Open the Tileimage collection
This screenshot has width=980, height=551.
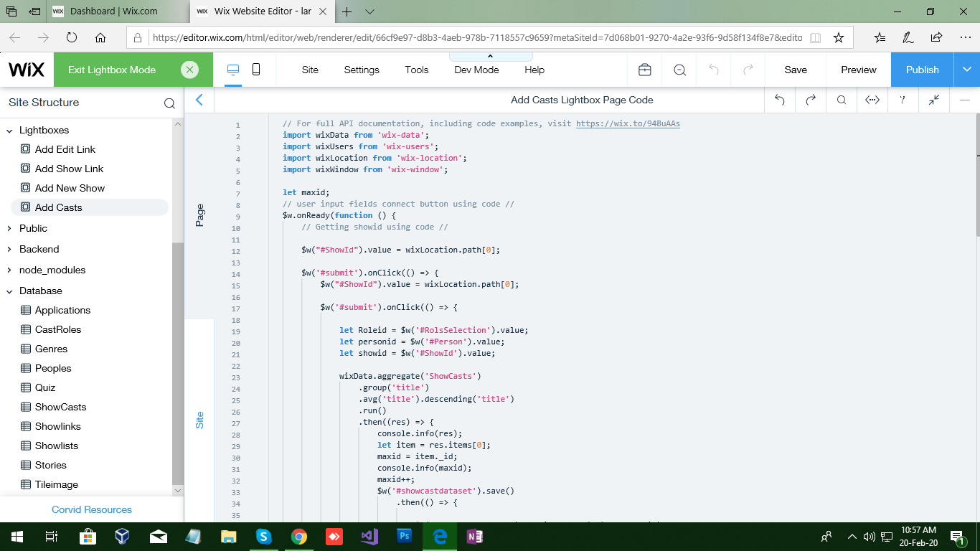click(x=57, y=484)
